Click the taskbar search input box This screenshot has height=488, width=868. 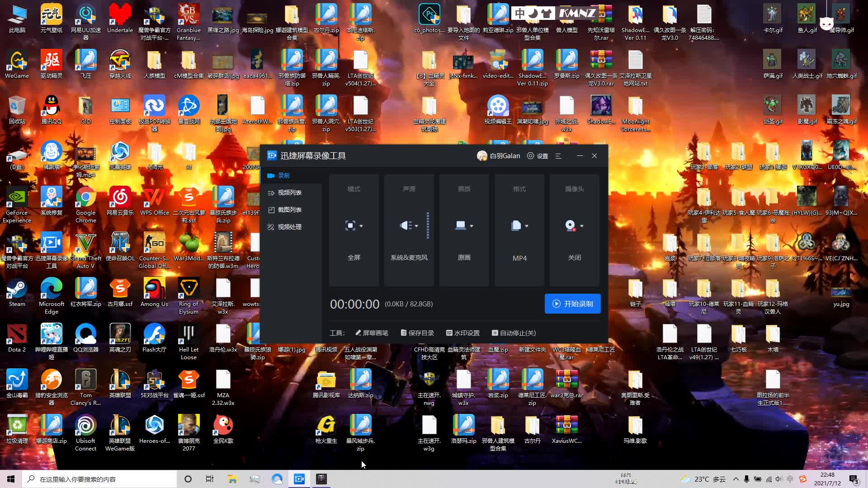pyautogui.click(x=99, y=479)
